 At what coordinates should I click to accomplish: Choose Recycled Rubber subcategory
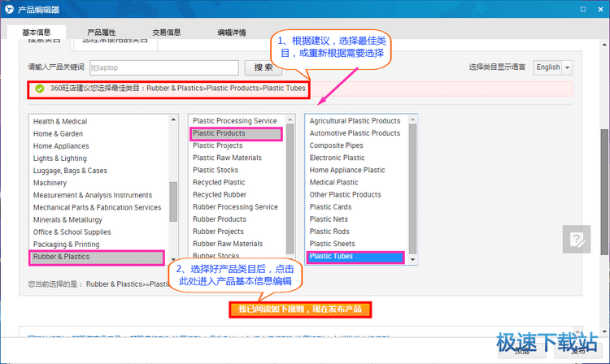click(x=220, y=195)
